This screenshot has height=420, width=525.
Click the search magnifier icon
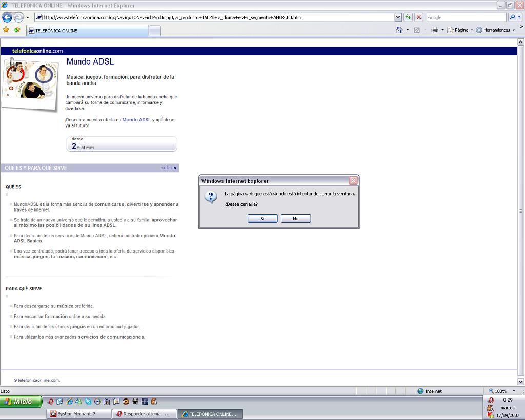click(512, 17)
